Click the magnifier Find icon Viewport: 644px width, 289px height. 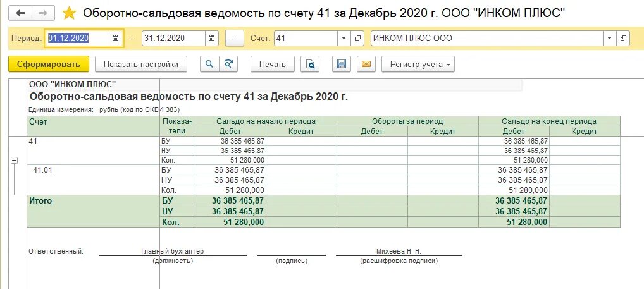[209, 64]
